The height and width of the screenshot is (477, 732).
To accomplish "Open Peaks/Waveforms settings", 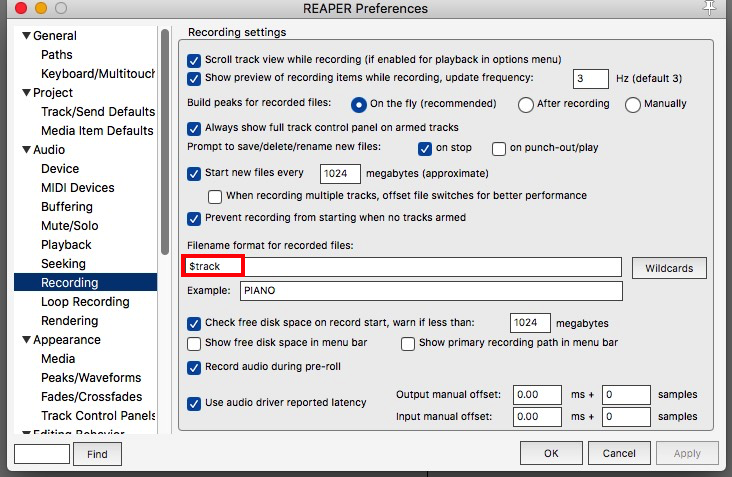I will [x=91, y=378].
